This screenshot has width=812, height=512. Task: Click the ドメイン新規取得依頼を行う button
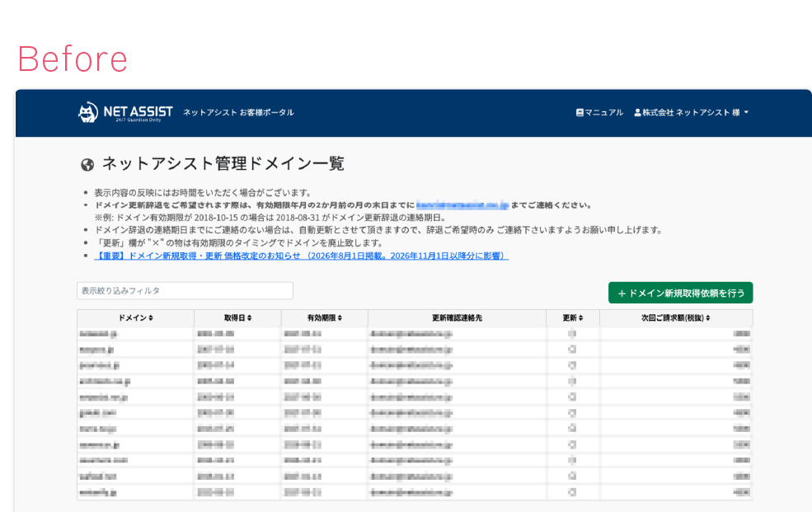[x=680, y=293]
